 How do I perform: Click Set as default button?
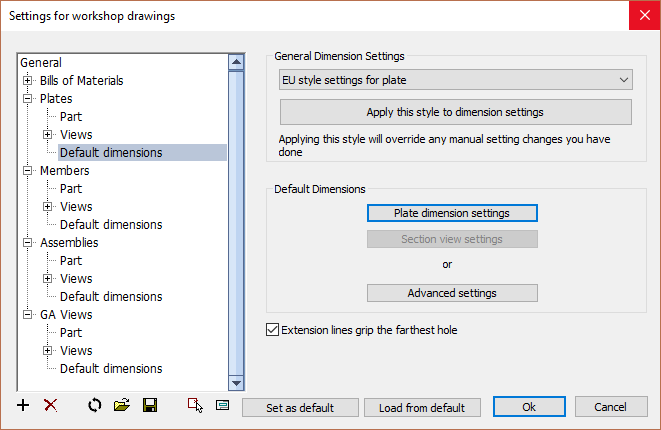click(300, 408)
